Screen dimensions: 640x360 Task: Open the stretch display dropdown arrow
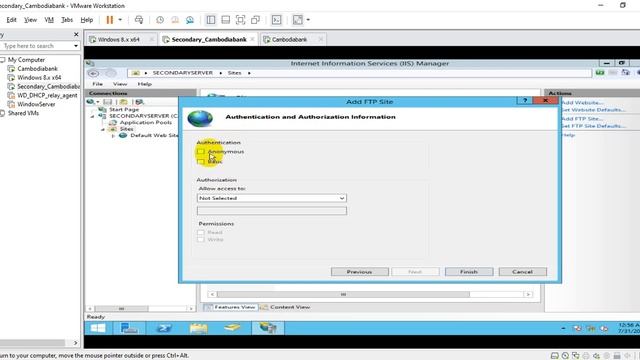[x=308, y=20]
